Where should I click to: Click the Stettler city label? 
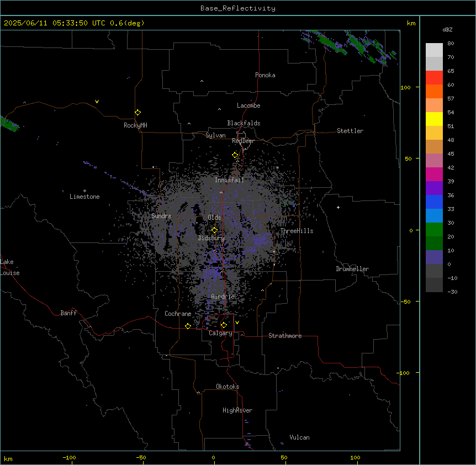click(350, 131)
